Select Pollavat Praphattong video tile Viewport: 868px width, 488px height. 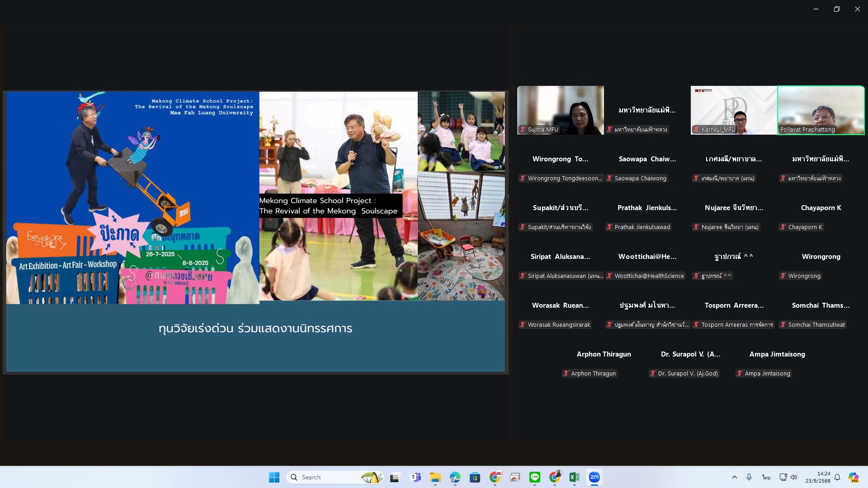[x=821, y=110]
